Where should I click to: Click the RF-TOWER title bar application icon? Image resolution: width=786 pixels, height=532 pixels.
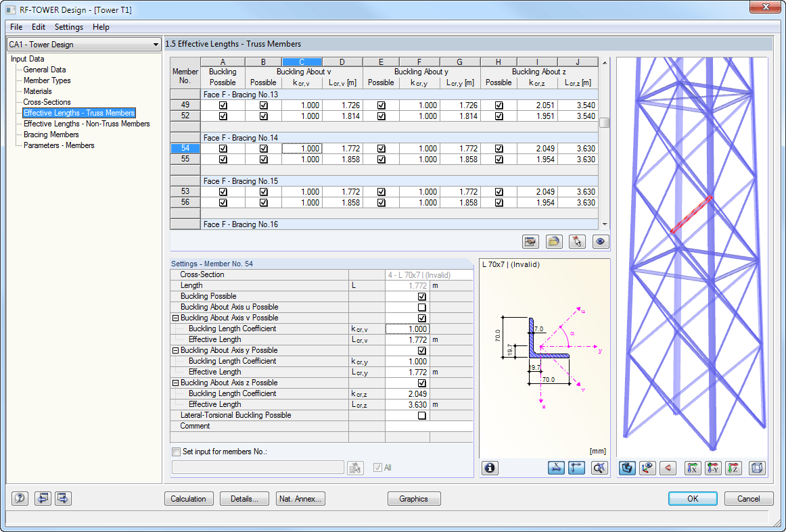click(x=11, y=9)
